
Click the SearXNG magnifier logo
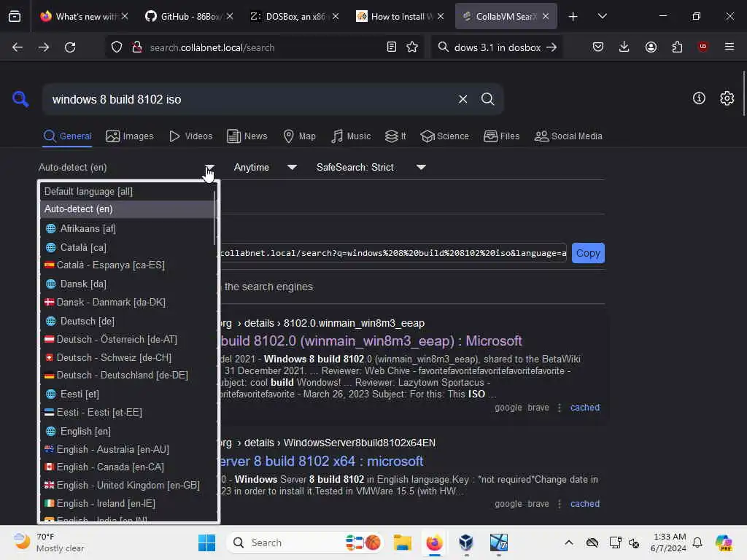pos(20,99)
